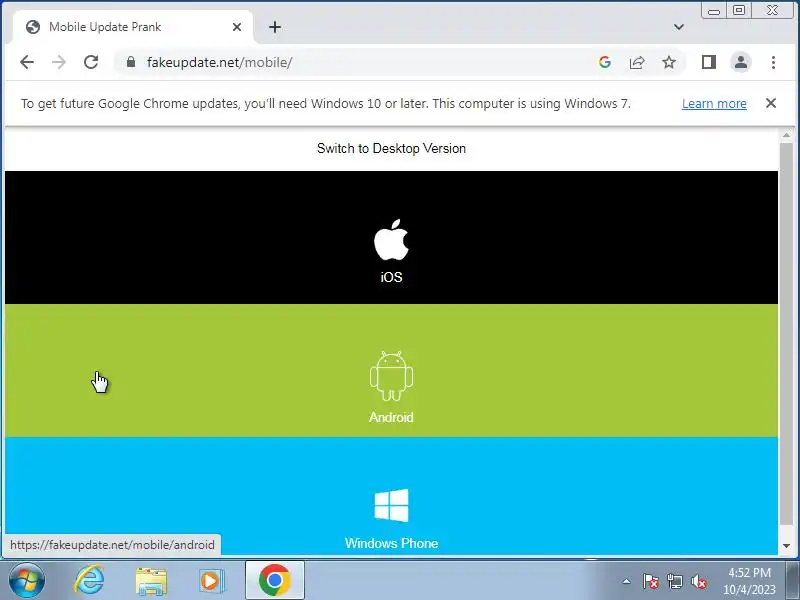Expand the tab search dropdown arrow
Screen dimensions: 800x600
679,27
